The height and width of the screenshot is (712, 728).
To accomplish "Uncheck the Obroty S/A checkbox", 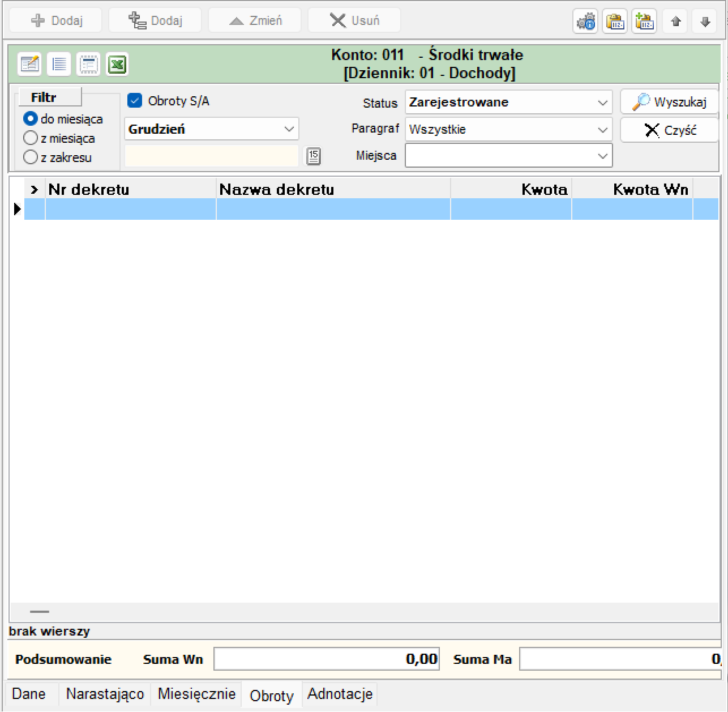I will 135,101.
